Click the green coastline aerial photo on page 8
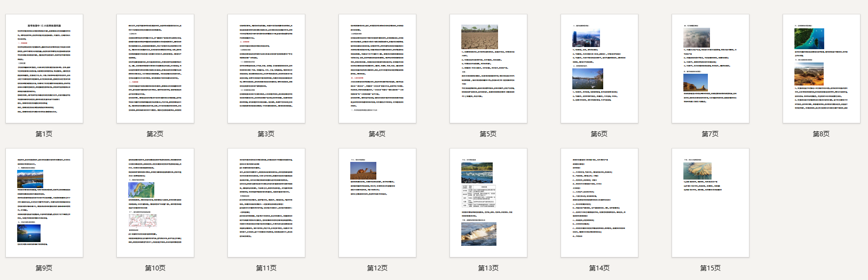 pos(809,39)
